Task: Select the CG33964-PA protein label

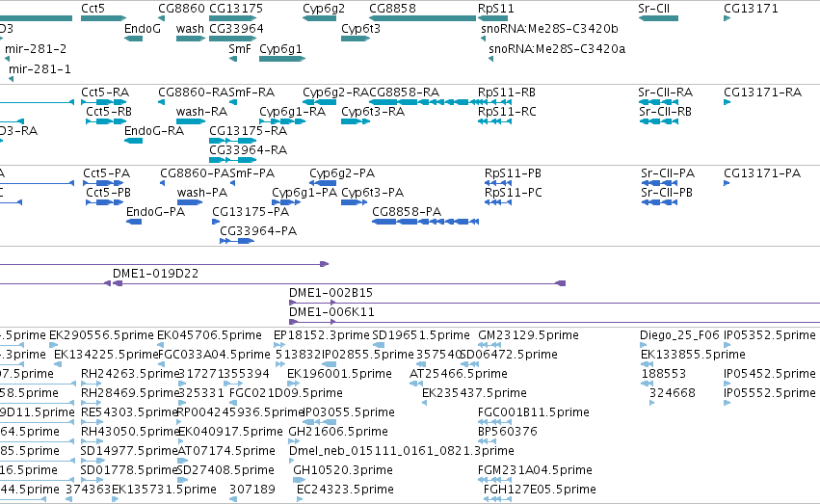Action: pos(258,231)
